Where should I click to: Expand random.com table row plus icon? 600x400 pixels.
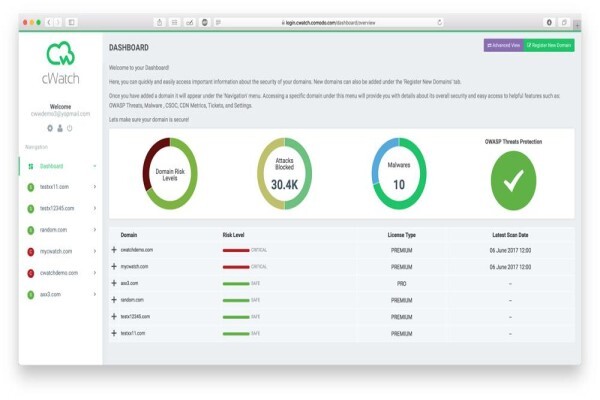pyautogui.click(x=114, y=300)
